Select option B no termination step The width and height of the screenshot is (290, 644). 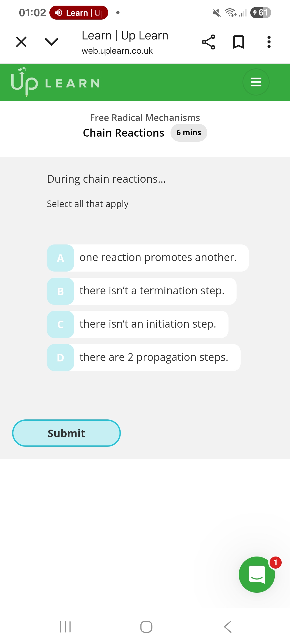(142, 291)
